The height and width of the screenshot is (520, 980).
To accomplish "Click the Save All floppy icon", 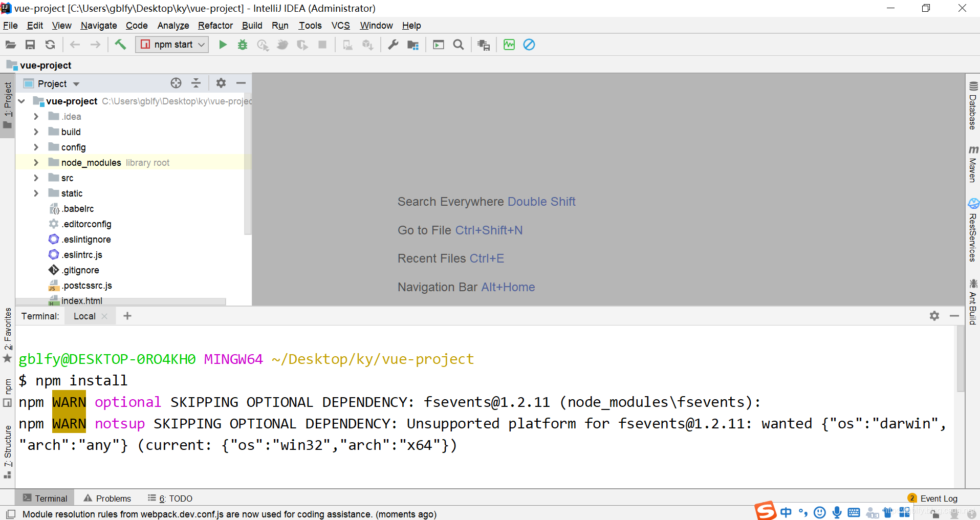I will point(30,45).
